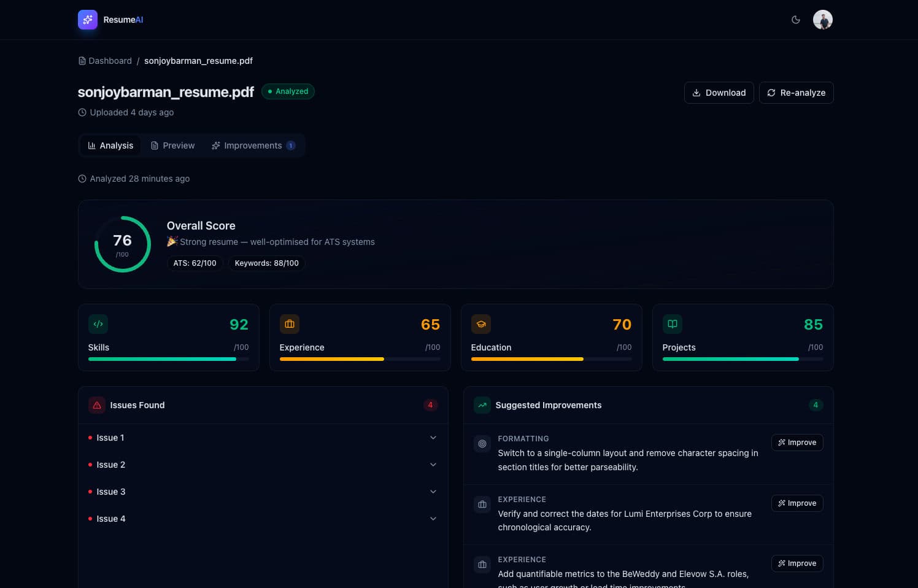Image resolution: width=918 pixels, height=588 pixels.
Task: Click the ResumeAI sparkle logo icon
Action: 88,20
